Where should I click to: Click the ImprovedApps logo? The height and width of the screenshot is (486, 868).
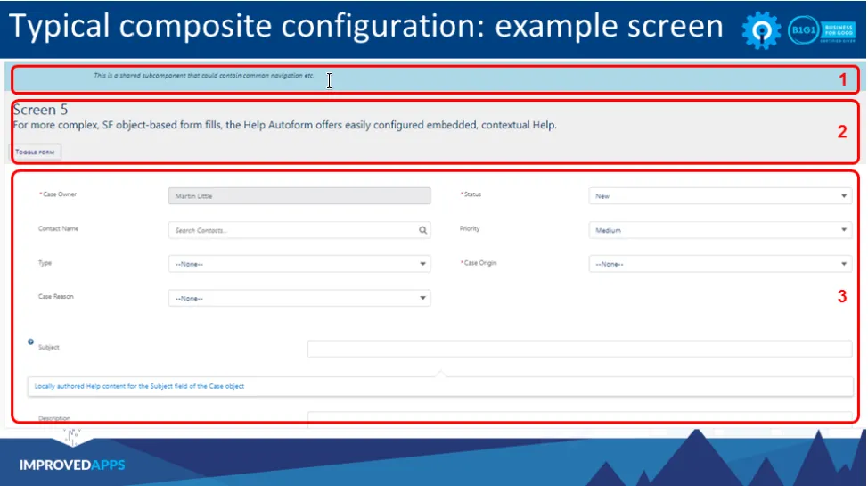coord(72,465)
